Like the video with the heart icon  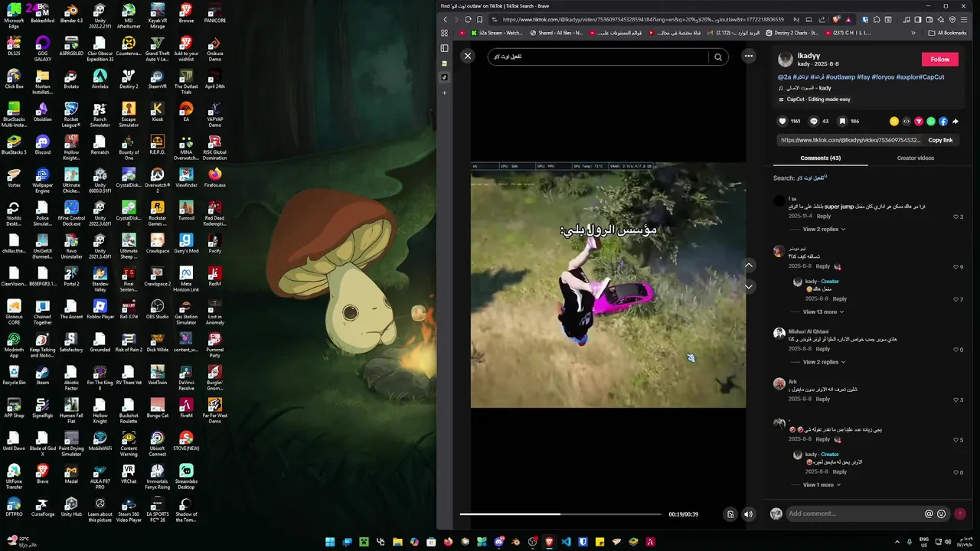tap(782, 121)
